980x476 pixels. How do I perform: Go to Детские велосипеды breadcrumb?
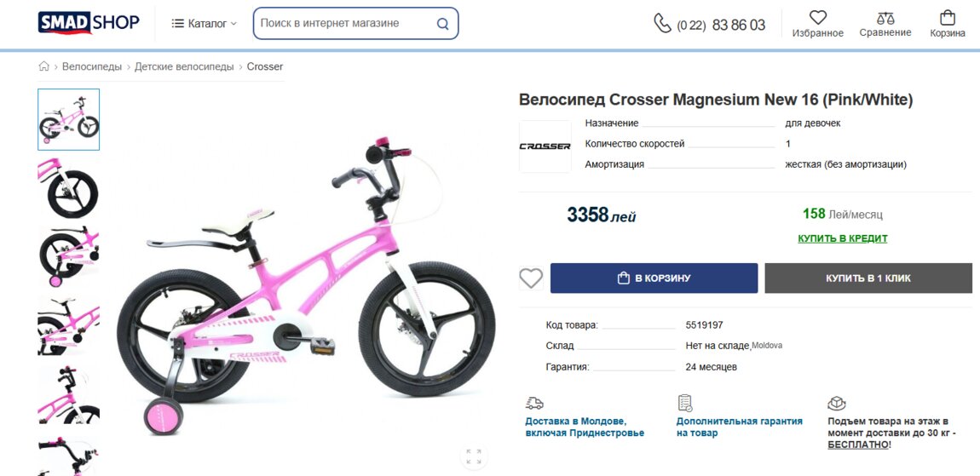(x=183, y=66)
